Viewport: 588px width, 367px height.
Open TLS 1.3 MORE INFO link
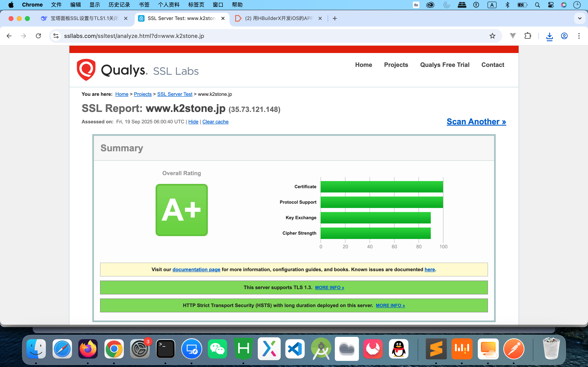point(330,288)
